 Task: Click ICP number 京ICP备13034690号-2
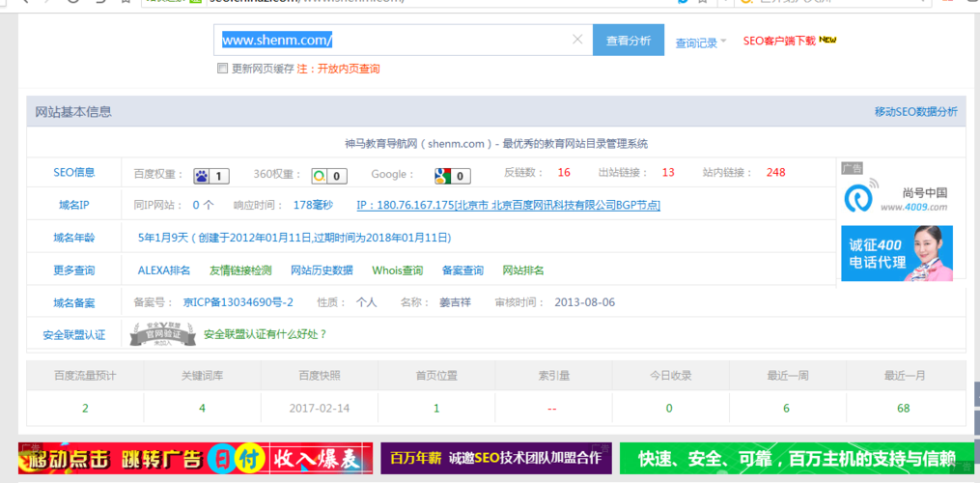(238, 302)
